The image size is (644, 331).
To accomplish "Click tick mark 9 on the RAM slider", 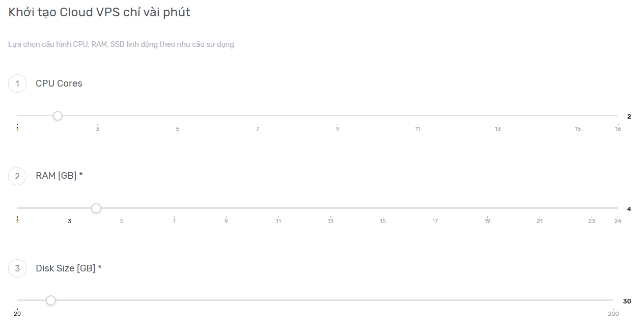I will coord(226,221).
